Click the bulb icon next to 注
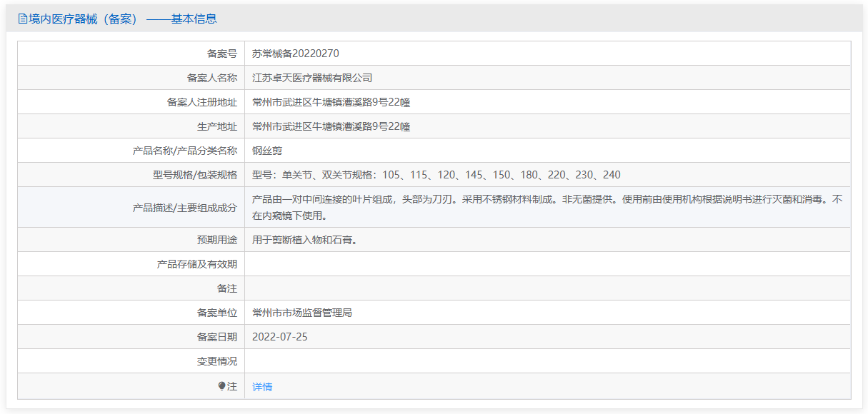Viewport: 868px width, 414px height. tap(222, 386)
